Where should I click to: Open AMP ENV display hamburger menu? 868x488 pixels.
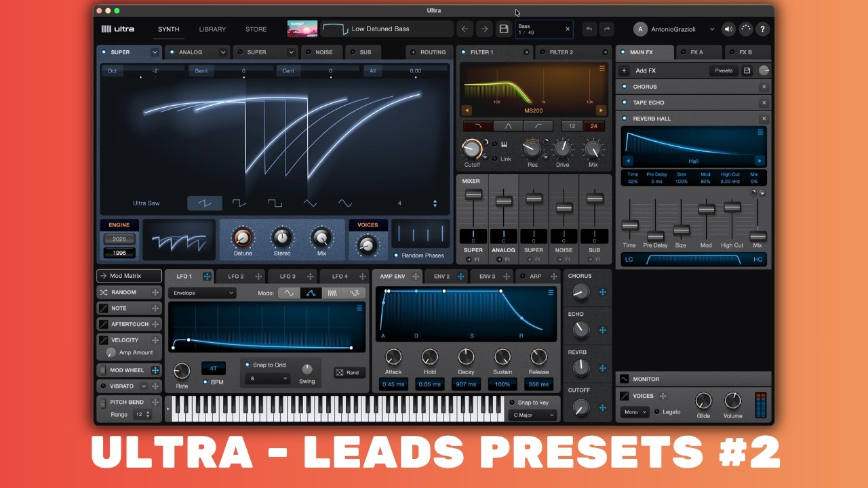pyautogui.click(x=551, y=293)
